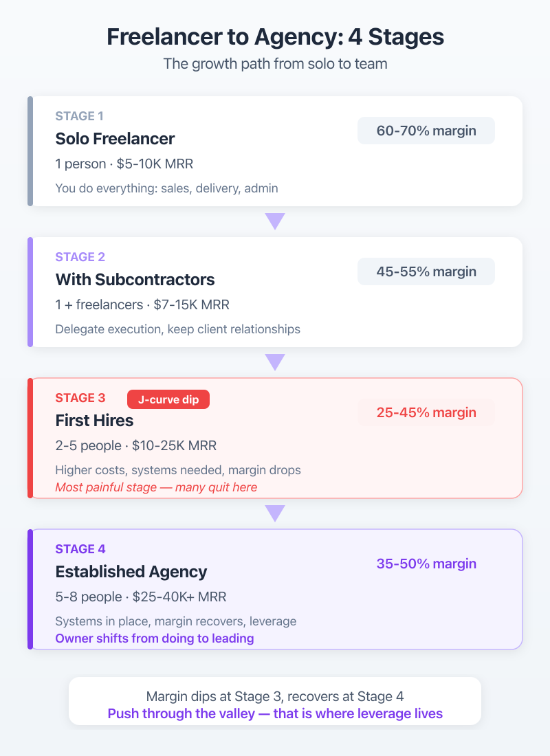Click the arrow between Stage 2 and Stage 3
Screen dimensions: 550x756
point(275,362)
